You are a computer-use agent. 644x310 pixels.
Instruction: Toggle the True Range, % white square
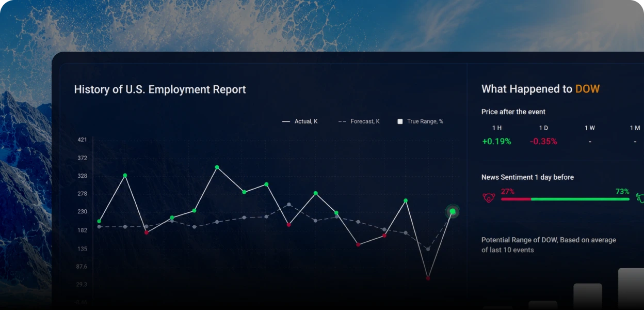(400, 121)
